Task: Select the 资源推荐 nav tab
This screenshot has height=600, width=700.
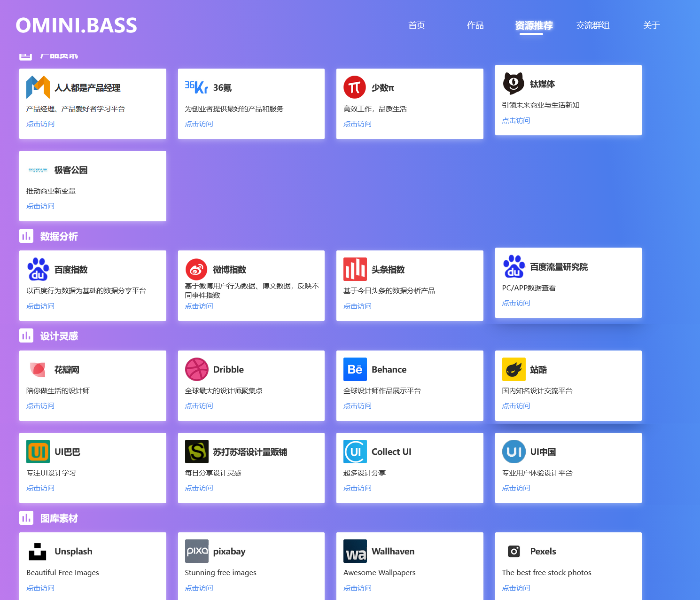Action: click(534, 25)
